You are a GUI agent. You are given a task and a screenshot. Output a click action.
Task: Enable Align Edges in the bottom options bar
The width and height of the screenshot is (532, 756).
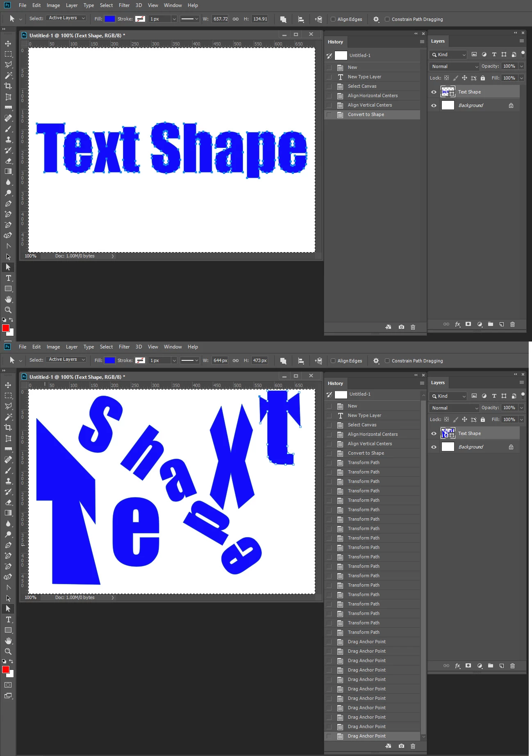click(333, 361)
